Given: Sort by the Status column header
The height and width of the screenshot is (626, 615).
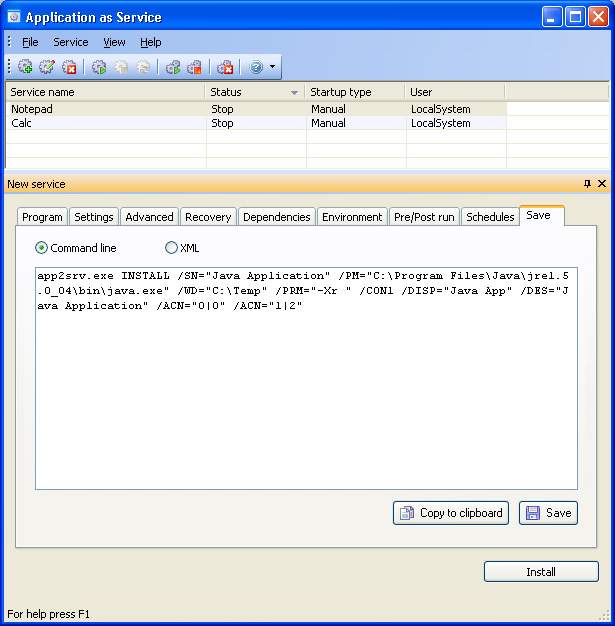Looking at the screenshot, I should [x=255, y=92].
